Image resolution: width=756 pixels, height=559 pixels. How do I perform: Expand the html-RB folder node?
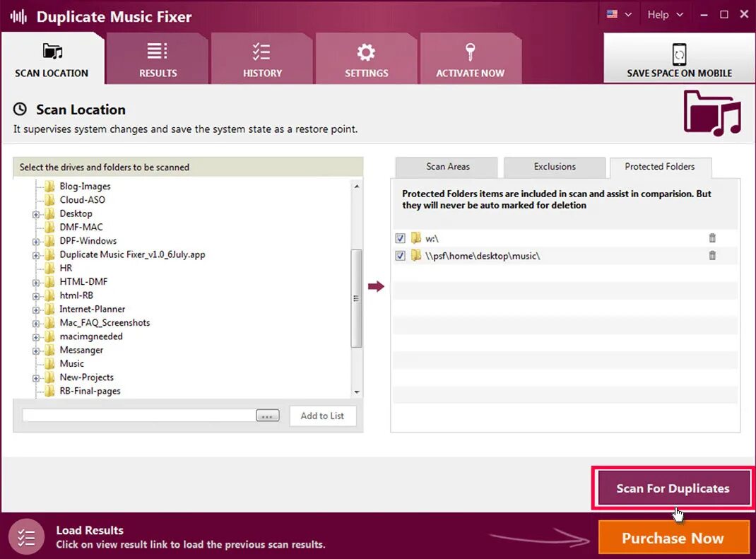click(x=36, y=296)
